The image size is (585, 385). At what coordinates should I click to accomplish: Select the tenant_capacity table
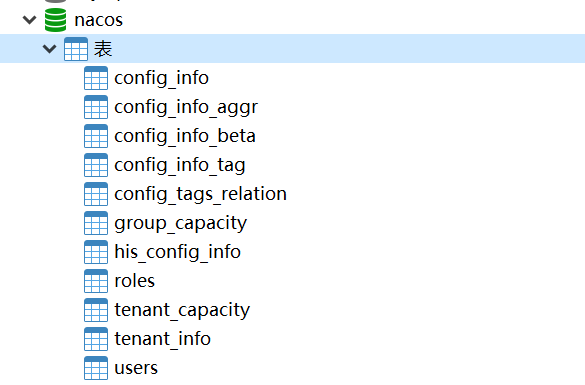click(182, 310)
